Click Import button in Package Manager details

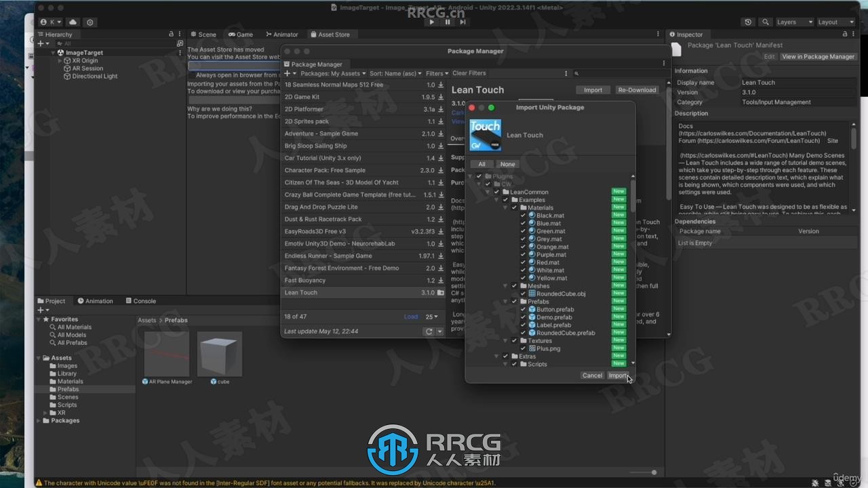coord(593,89)
